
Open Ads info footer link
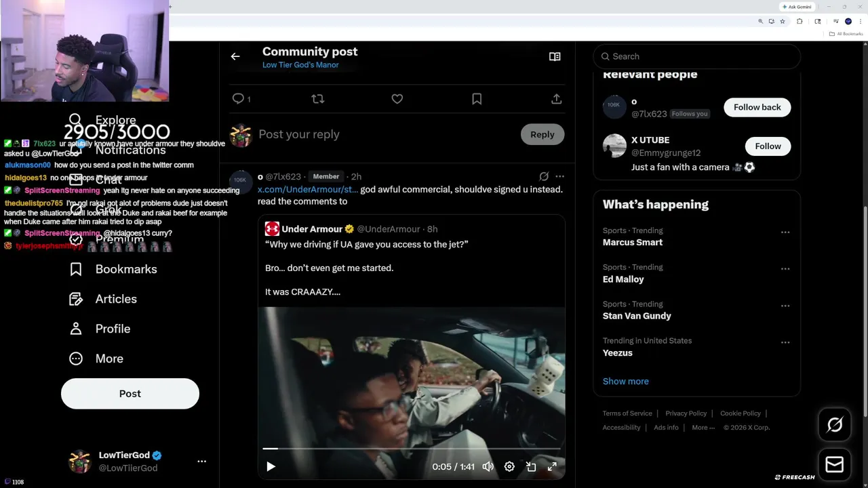pos(666,428)
